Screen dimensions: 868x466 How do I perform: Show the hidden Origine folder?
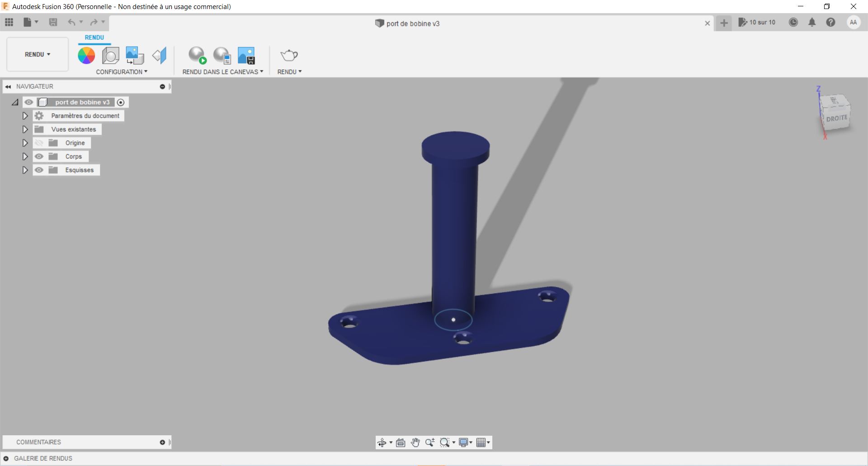click(x=39, y=143)
